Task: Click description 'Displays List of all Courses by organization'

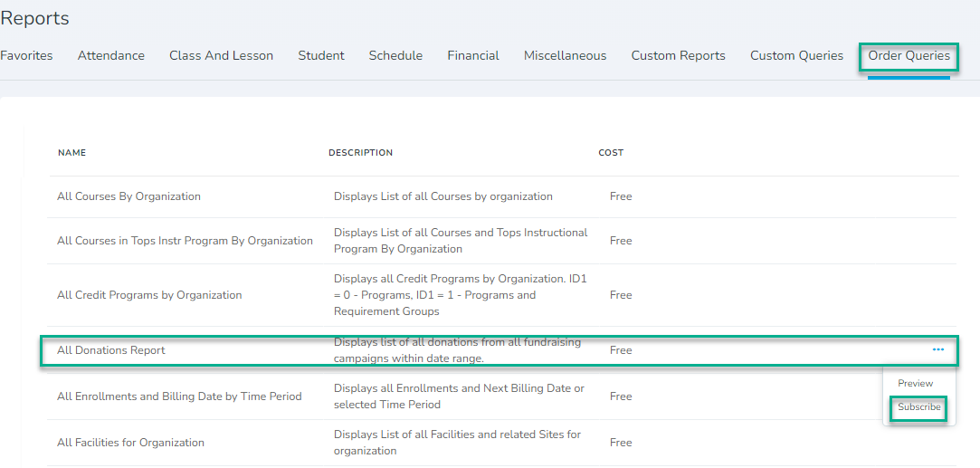Action: [443, 196]
